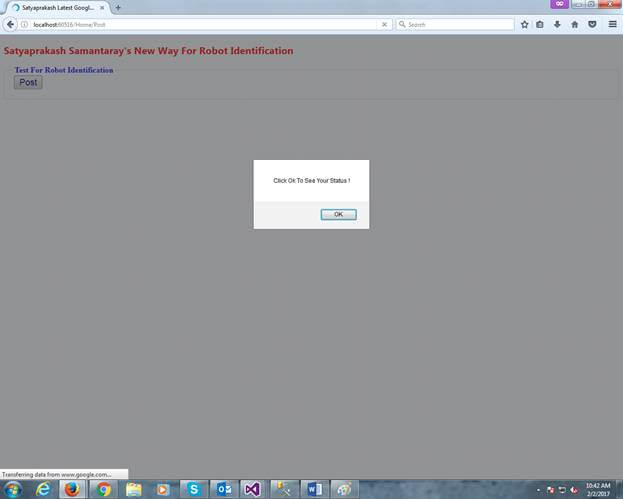Click the localhost address bar
The image size is (623, 499).
(x=203, y=25)
